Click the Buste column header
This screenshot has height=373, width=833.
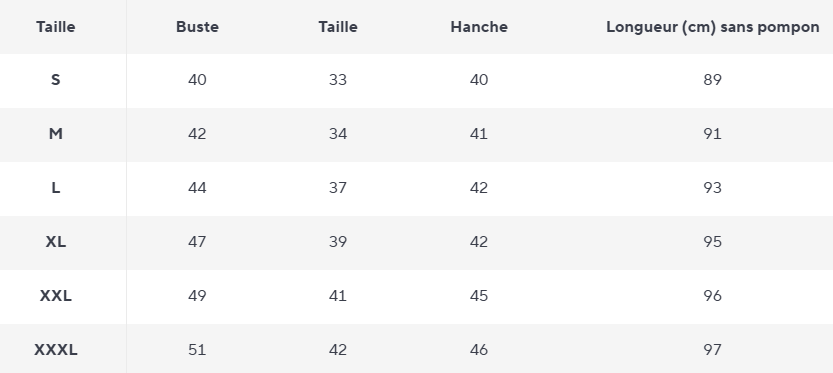click(197, 27)
